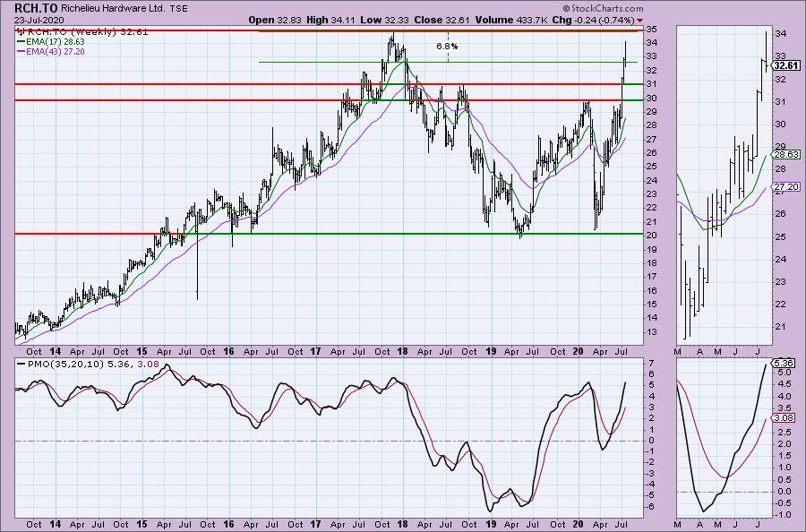806x532 pixels.
Task: Click the EMA(17) 28.63 legend text
Action: pyautogui.click(x=56, y=41)
